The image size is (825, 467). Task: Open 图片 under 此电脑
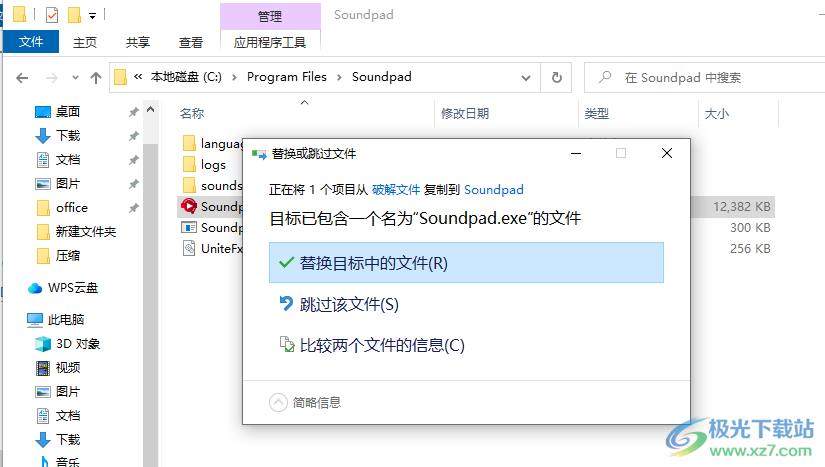[68, 392]
